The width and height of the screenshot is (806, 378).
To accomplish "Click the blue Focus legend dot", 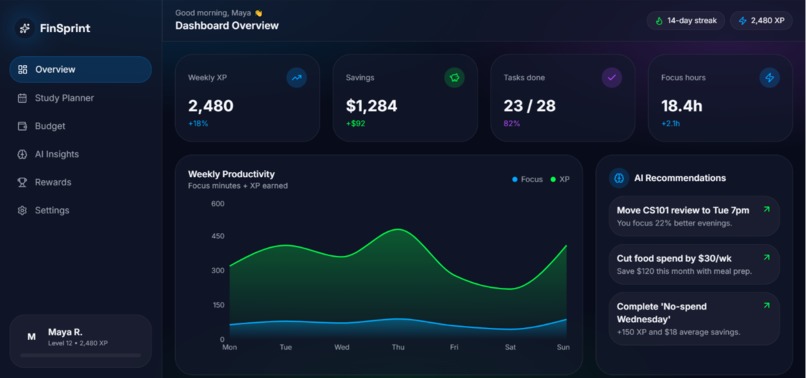I will tap(515, 179).
